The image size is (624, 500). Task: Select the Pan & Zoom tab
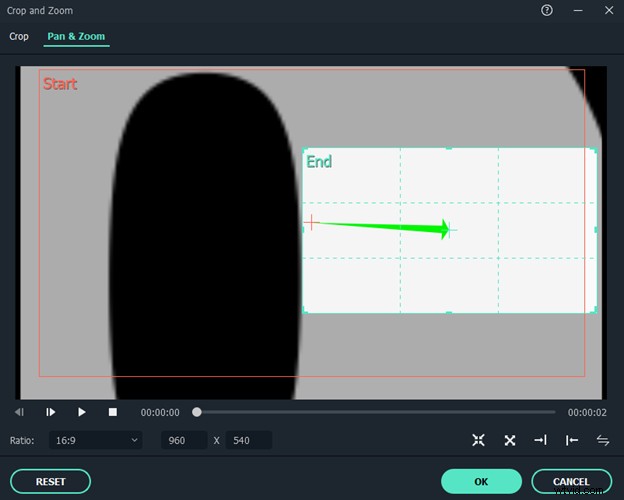point(76,36)
